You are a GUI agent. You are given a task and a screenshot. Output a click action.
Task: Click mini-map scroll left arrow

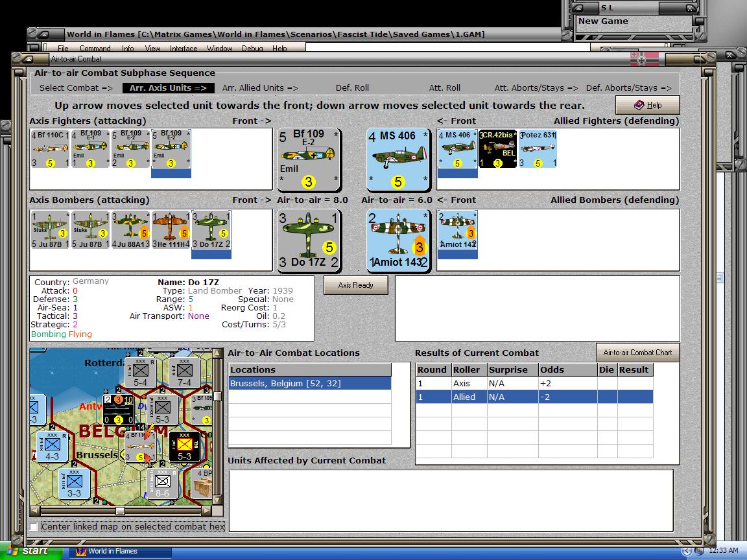pos(35,511)
